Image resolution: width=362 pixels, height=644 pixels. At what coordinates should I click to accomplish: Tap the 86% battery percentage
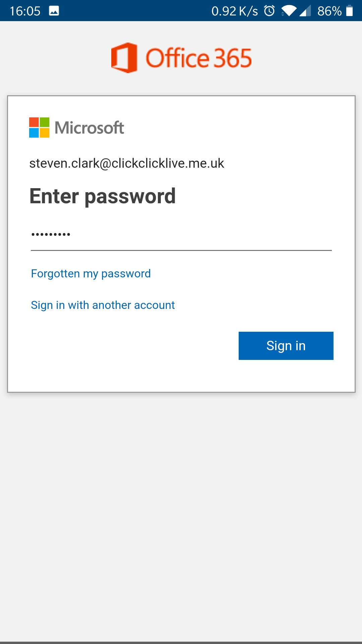click(x=329, y=11)
